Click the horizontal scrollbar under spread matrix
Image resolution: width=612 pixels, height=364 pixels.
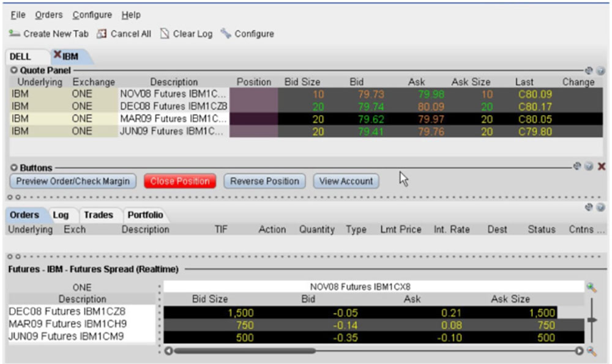click(x=245, y=351)
